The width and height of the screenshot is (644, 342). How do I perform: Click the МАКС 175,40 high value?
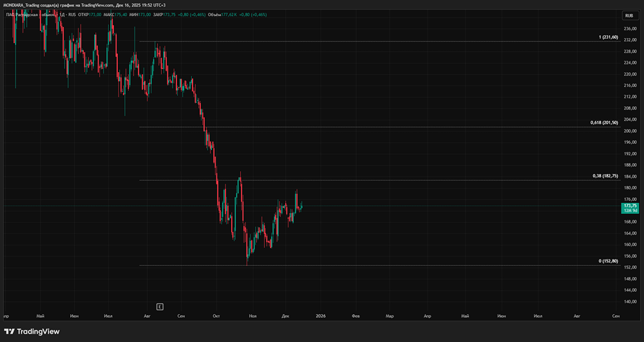pos(116,15)
